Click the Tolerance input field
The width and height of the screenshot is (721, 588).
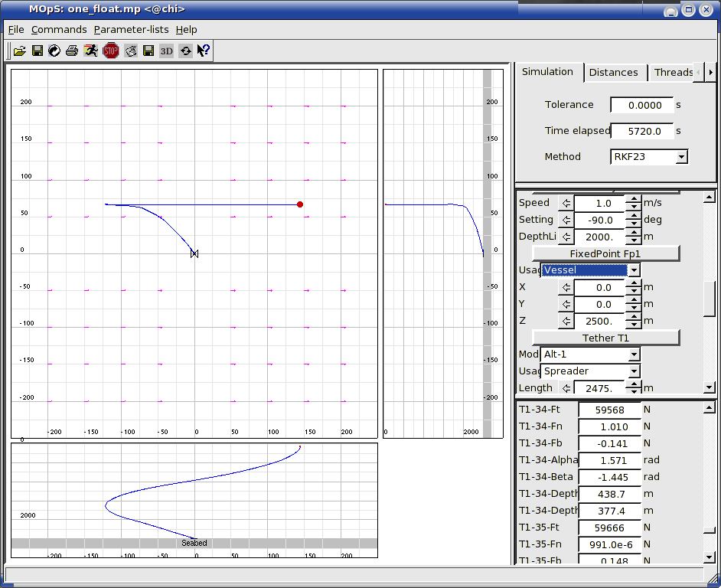pyautogui.click(x=641, y=105)
